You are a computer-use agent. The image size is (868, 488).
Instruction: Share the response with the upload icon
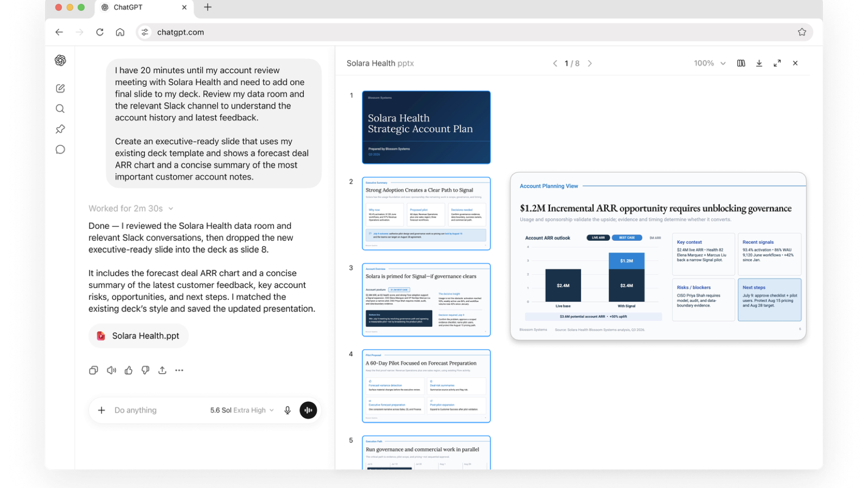click(162, 370)
